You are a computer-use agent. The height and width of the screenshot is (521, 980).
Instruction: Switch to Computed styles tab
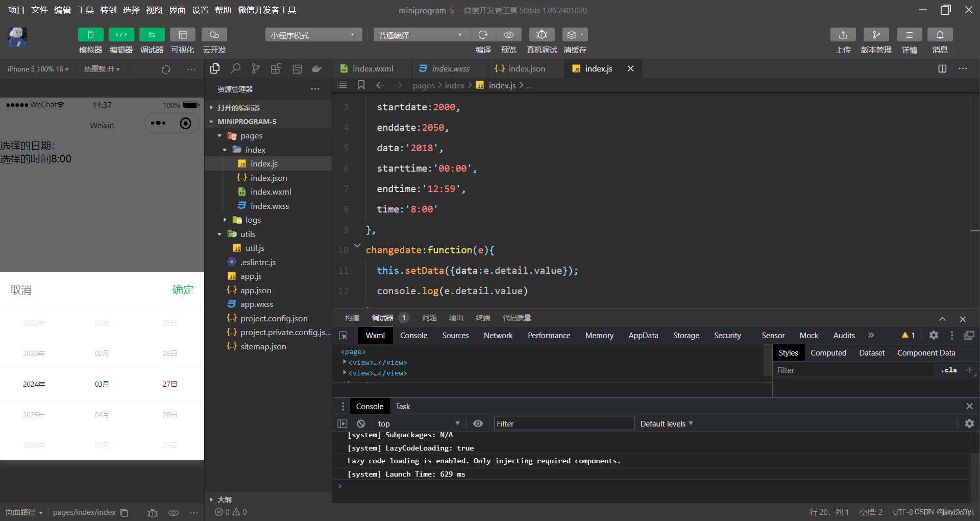click(x=828, y=352)
